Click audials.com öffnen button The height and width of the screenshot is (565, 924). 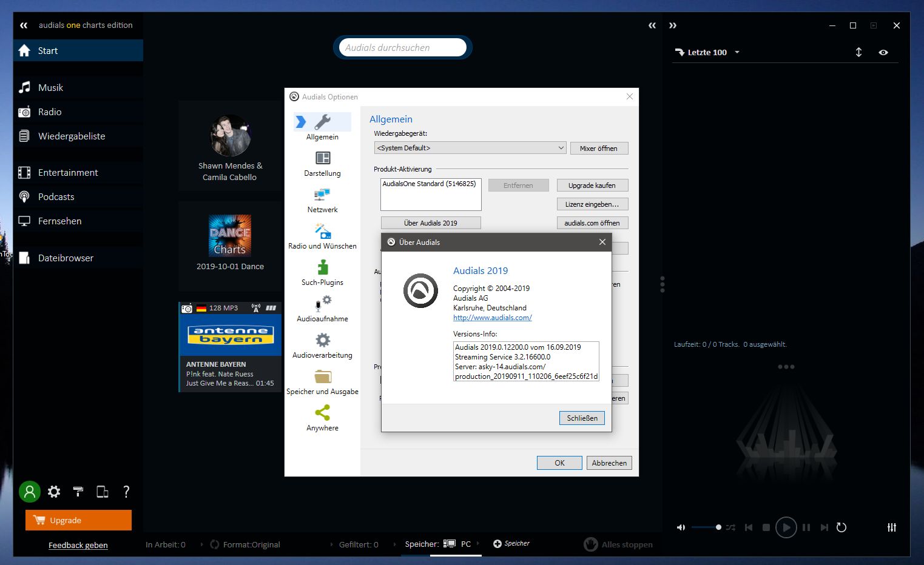[592, 223]
